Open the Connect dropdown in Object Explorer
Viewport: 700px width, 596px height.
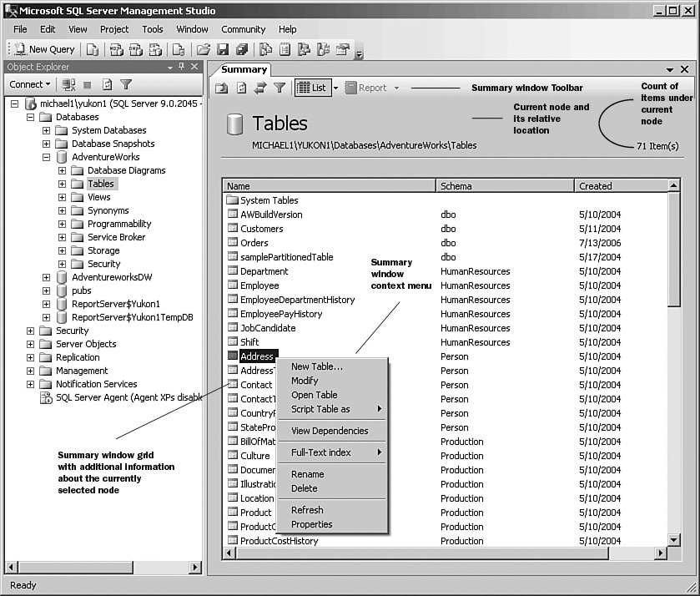pos(30,84)
